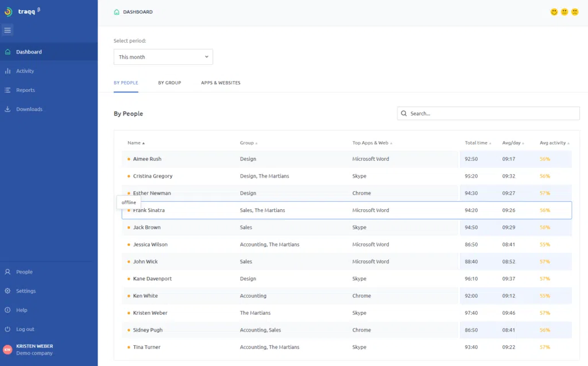Open the People section in sidebar
Image resolution: width=588 pixels, height=366 pixels.
[x=24, y=272]
